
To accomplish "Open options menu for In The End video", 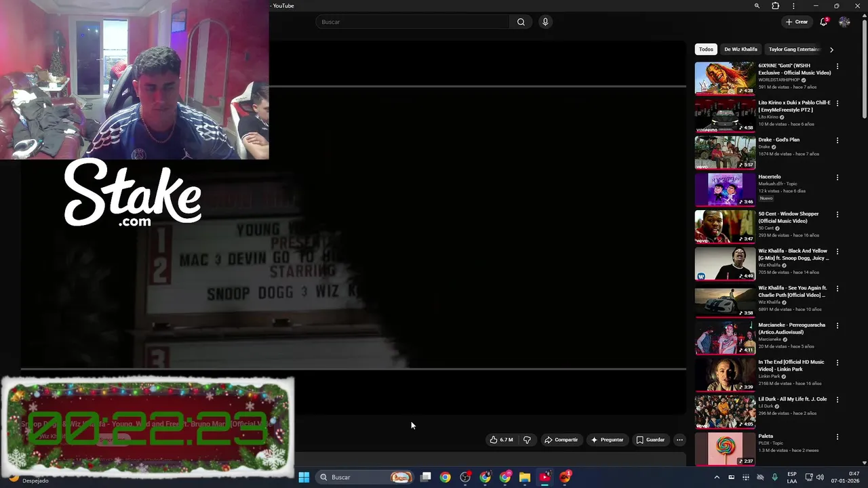I will pos(837,363).
